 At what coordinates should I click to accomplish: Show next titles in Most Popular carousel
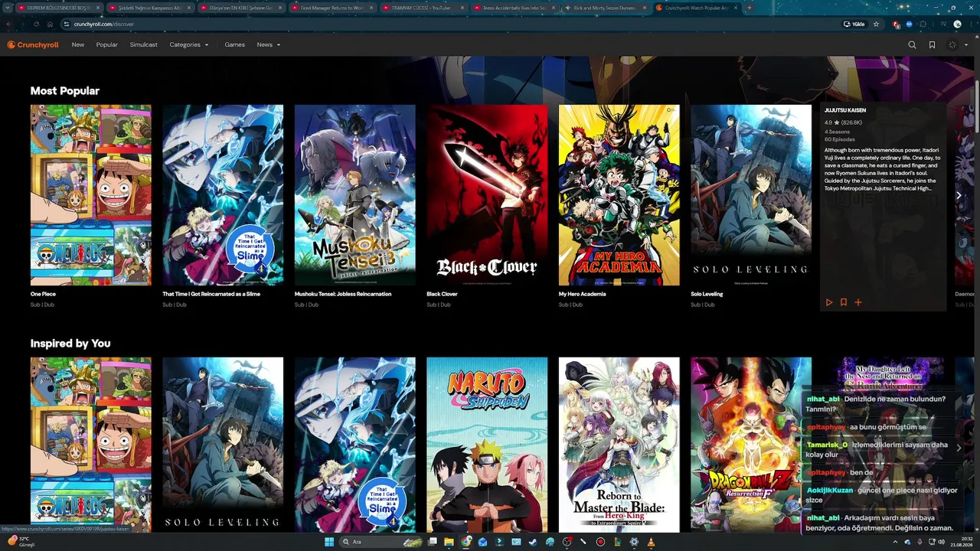click(959, 195)
